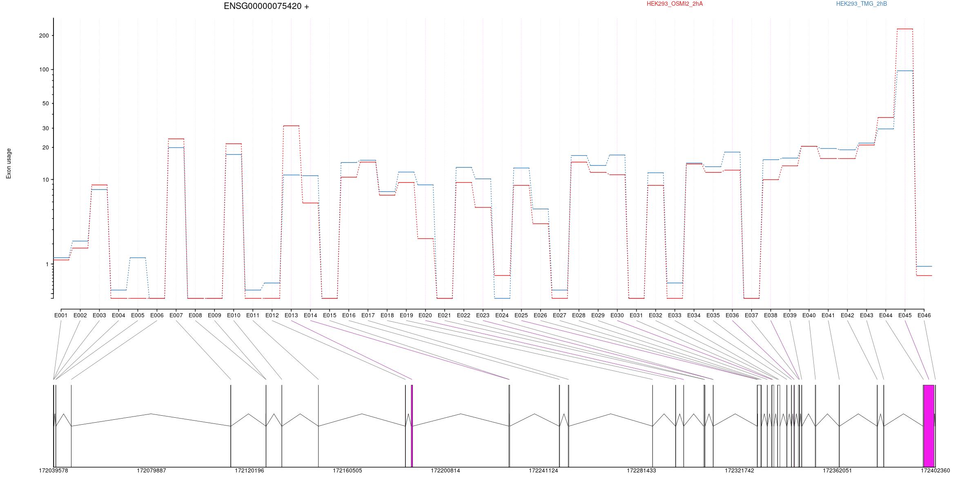
Task: Click the red E013 usage segment
Action: [291, 126]
